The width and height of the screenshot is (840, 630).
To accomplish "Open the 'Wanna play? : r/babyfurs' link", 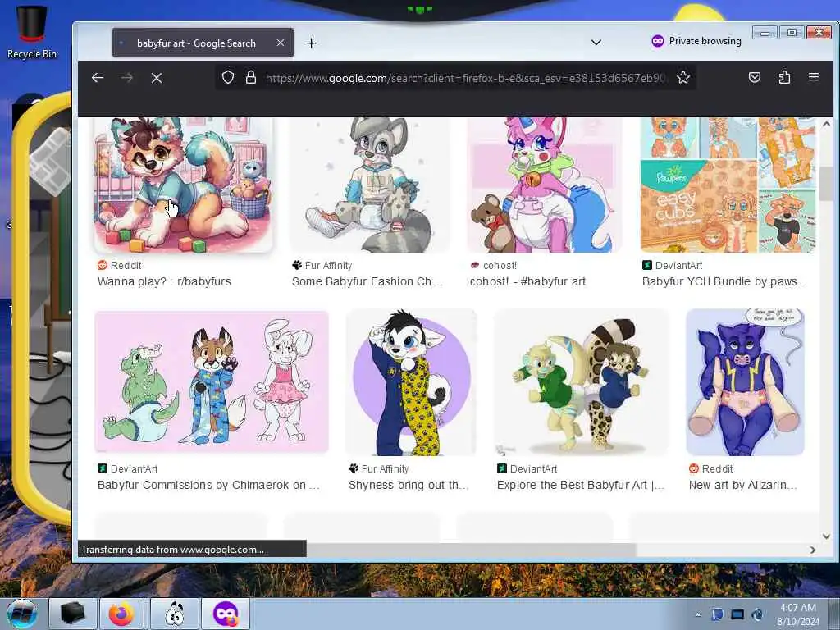I will [164, 282].
